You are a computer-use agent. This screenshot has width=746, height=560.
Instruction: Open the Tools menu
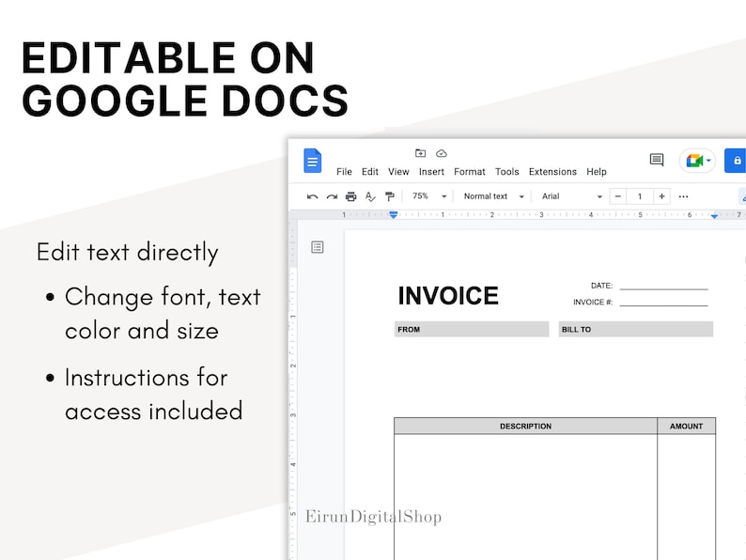[506, 172]
